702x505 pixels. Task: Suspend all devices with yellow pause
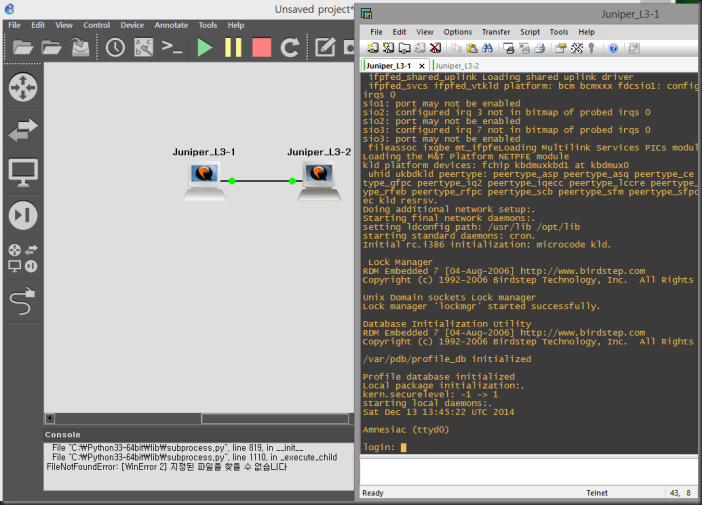pos(233,47)
